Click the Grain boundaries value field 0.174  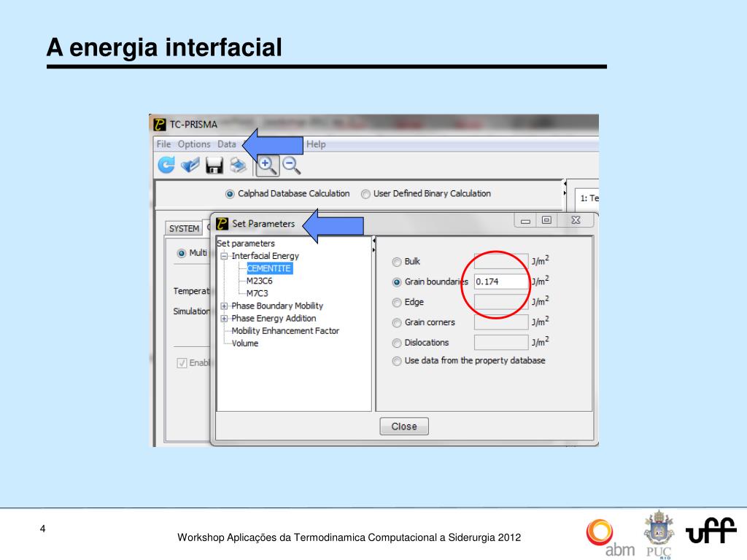click(x=500, y=281)
